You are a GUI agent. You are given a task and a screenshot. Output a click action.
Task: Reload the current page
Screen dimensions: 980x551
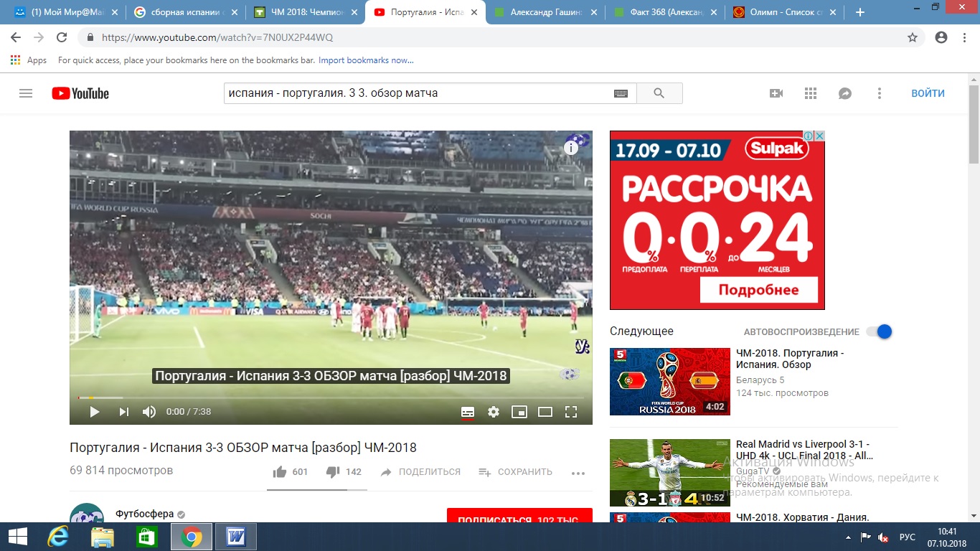pos(62,37)
